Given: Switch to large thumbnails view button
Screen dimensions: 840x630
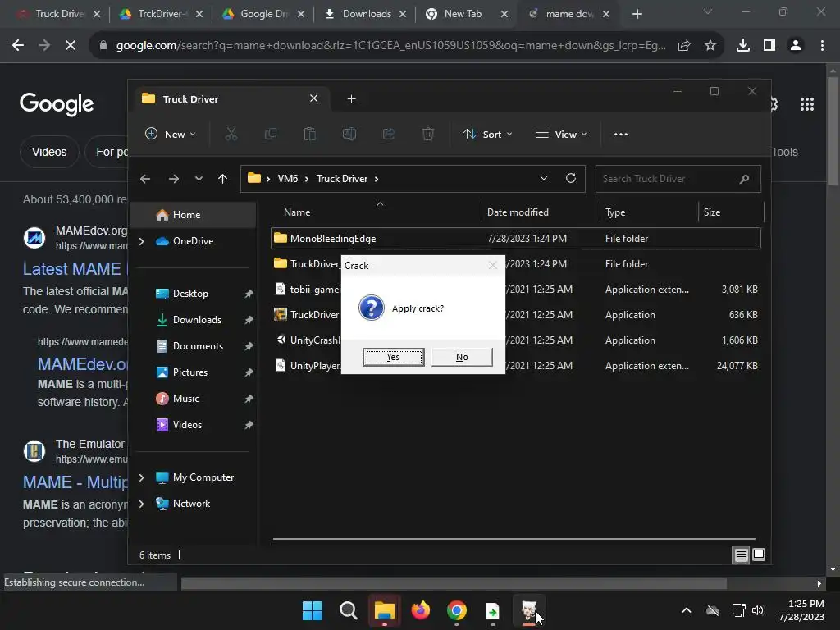Looking at the screenshot, I should (x=759, y=555).
